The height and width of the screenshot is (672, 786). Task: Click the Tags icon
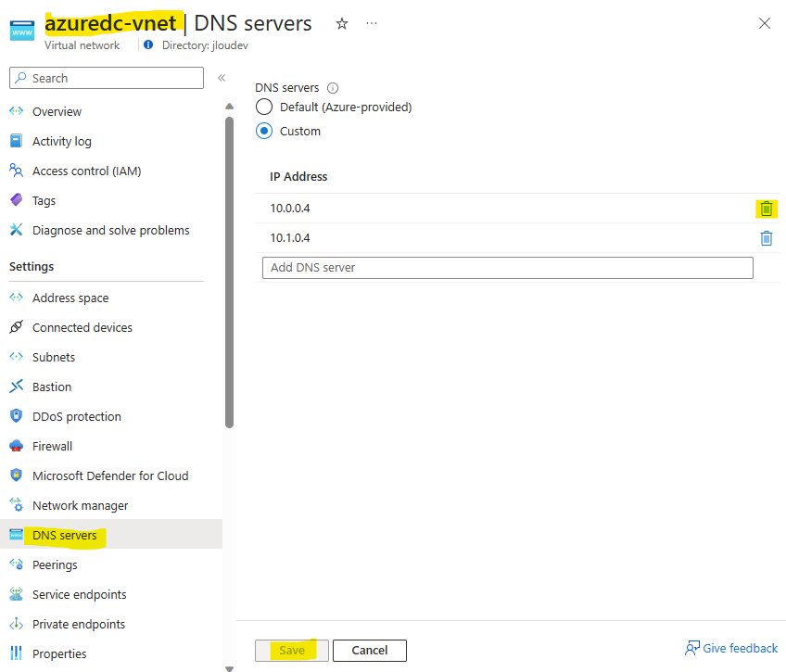pos(16,200)
